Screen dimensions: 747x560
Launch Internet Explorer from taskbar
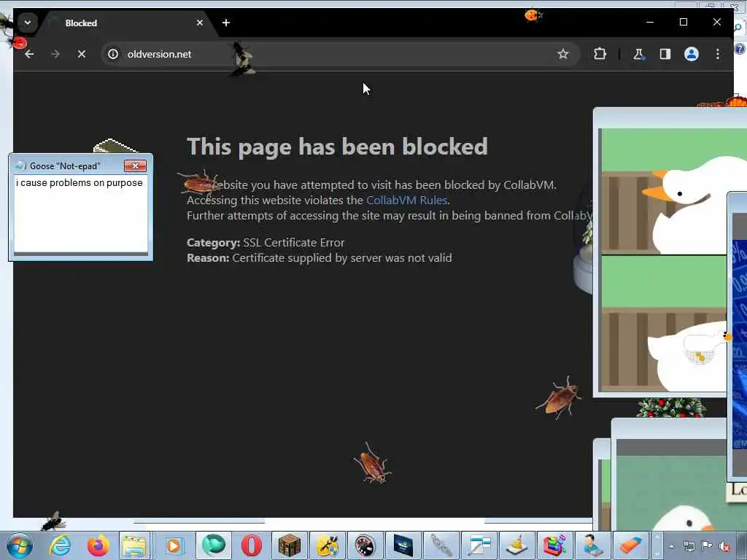(x=60, y=545)
